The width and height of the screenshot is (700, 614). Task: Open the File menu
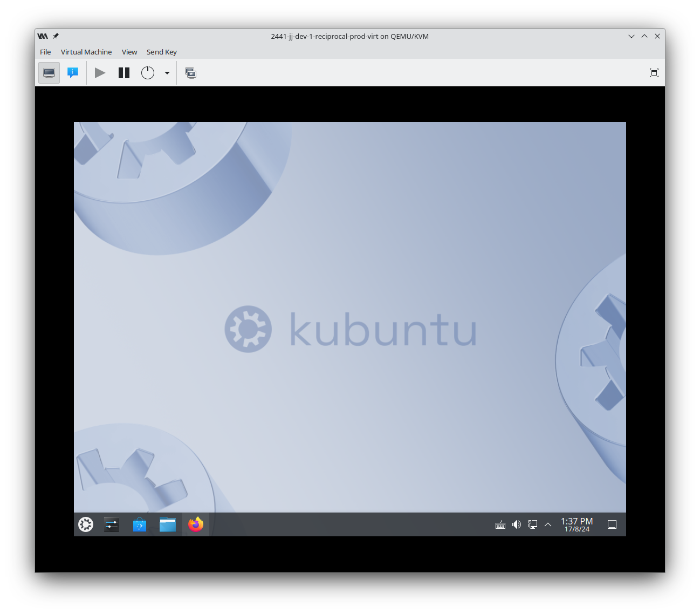[45, 52]
